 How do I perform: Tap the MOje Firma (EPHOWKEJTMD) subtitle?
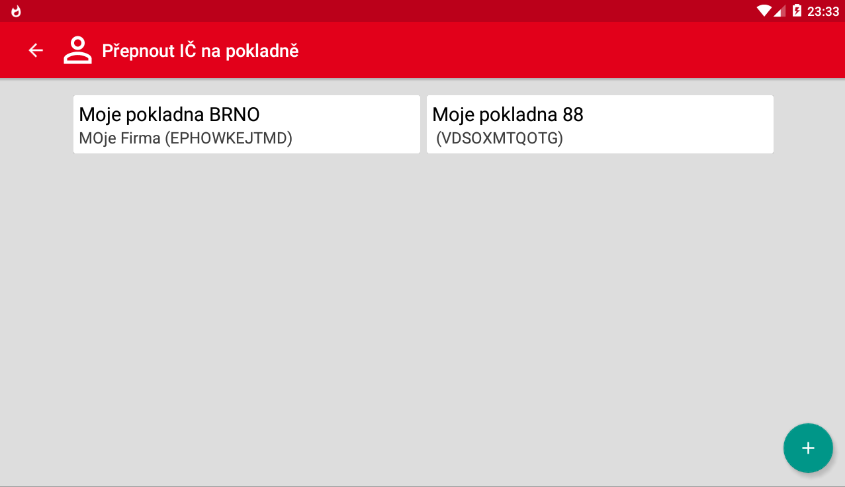tap(185, 138)
